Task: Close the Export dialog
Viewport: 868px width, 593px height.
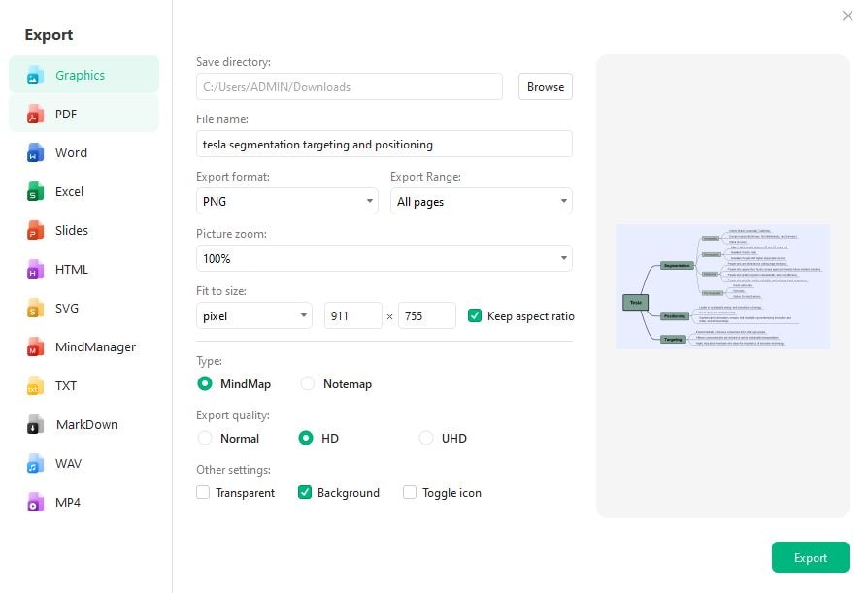Action: pyautogui.click(x=847, y=16)
